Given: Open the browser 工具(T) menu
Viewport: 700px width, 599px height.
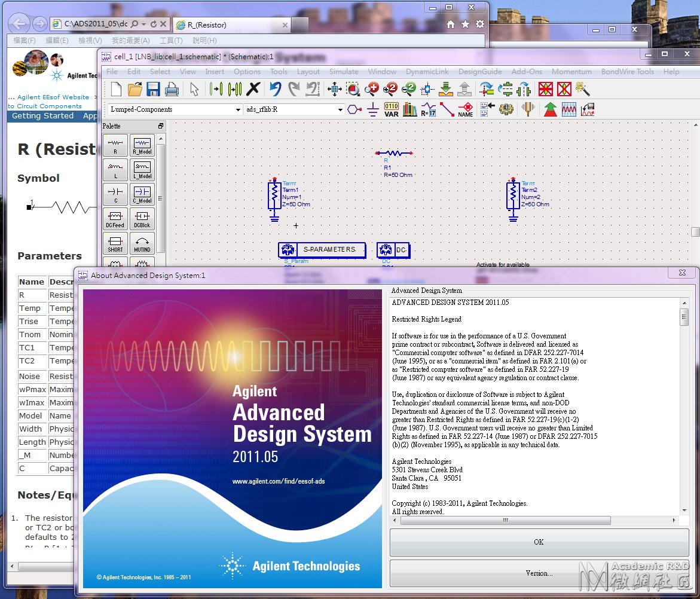Looking at the screenshot, I should coord(171,41).
